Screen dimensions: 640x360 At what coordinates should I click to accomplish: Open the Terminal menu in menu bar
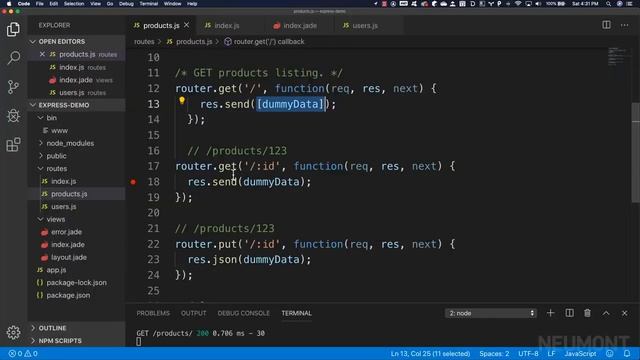pos(149,4)
